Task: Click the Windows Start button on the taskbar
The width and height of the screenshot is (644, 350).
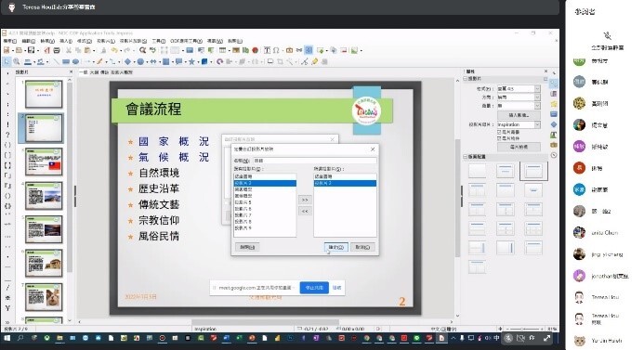Action: pyautogui.click(x=7, y=338)
